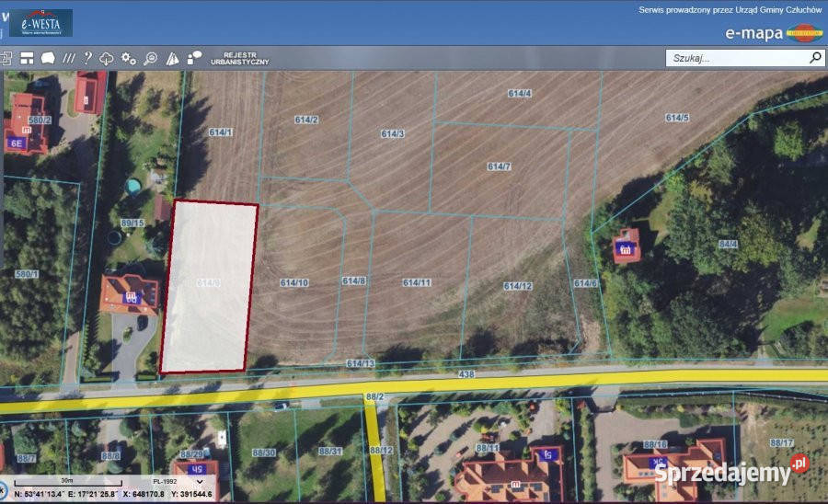The image size is (828, 504).
Task: Select the triple-slash measure lines tool
Action: pos(68,58)
